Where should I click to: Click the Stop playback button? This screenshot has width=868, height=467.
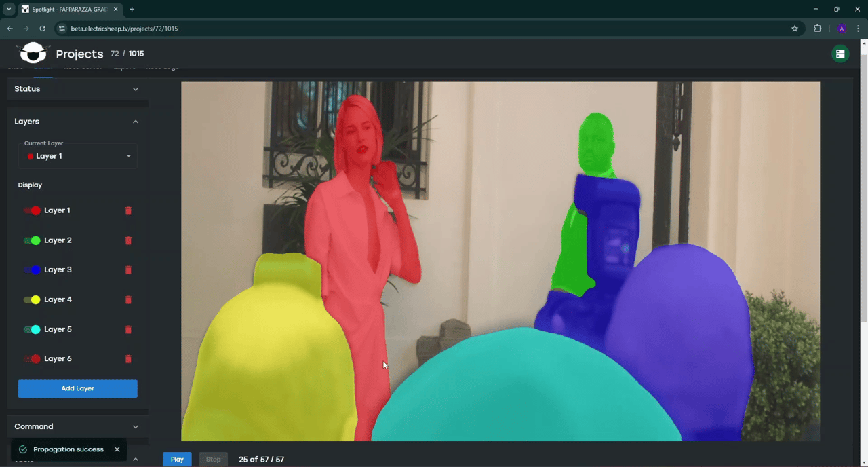point(213,460)
